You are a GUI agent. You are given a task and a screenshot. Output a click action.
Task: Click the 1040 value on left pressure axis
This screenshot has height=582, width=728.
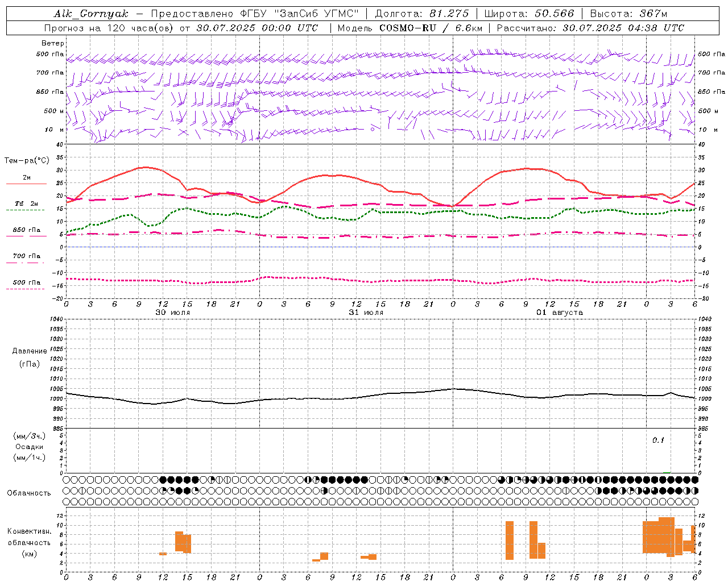click(57, 319)
